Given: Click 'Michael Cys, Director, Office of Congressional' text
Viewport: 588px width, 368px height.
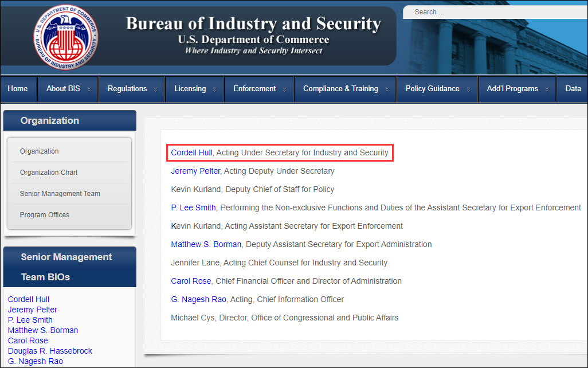Looking at the screenshot, I should [253, 318].
